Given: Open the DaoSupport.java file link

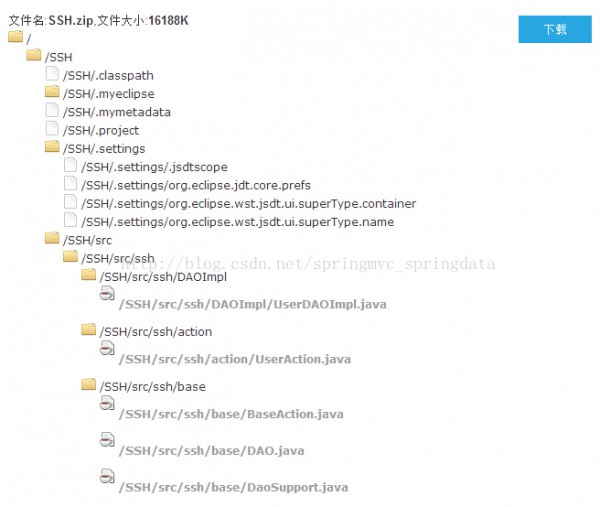Looking at the screenshot, I should point(233,488).
